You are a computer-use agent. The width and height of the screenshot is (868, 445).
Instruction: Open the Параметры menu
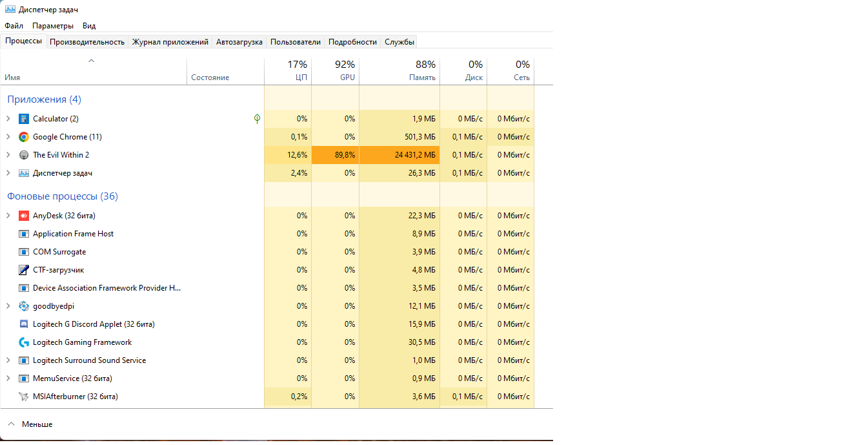[53, 26]
